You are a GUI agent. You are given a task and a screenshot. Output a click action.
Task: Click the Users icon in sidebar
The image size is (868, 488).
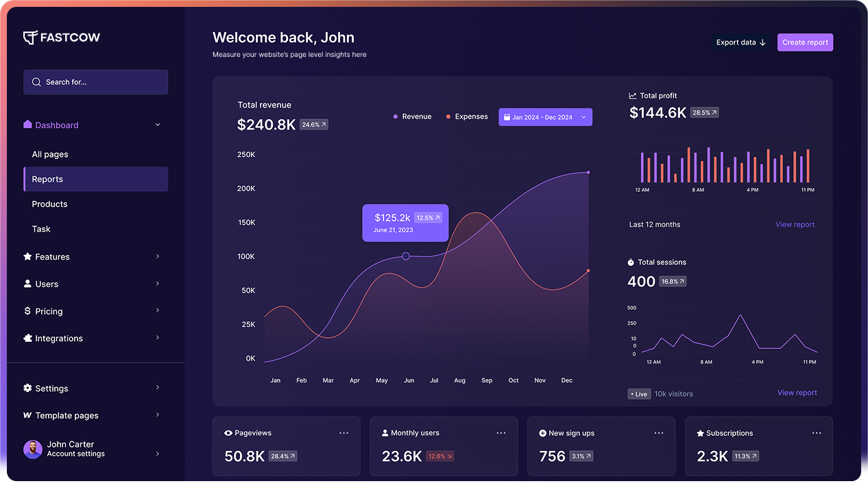click(26, 284)
